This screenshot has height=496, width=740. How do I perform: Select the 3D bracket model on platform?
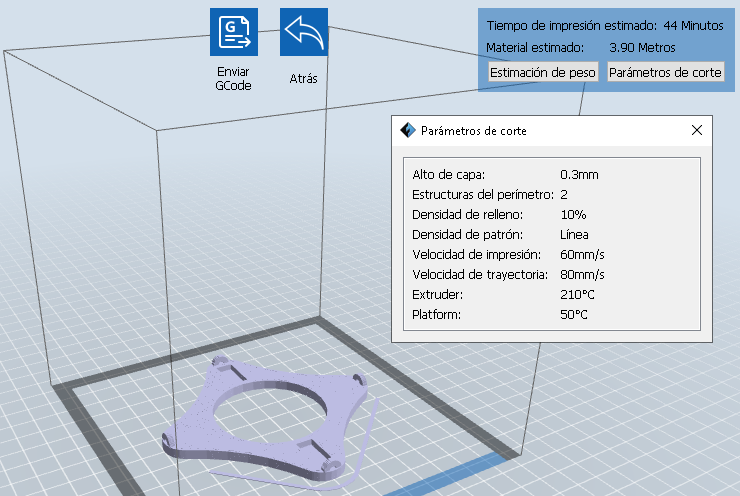pyautogui.click(x=265, y=418)
